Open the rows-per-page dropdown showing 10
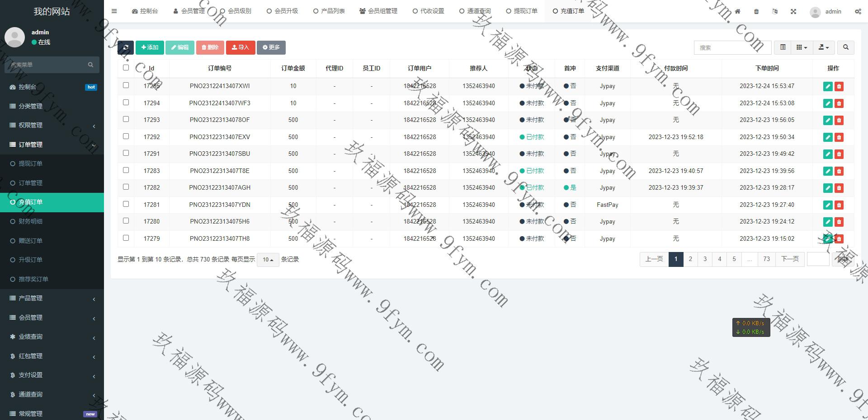The image size is (868, 420). (x=268, y=260)
